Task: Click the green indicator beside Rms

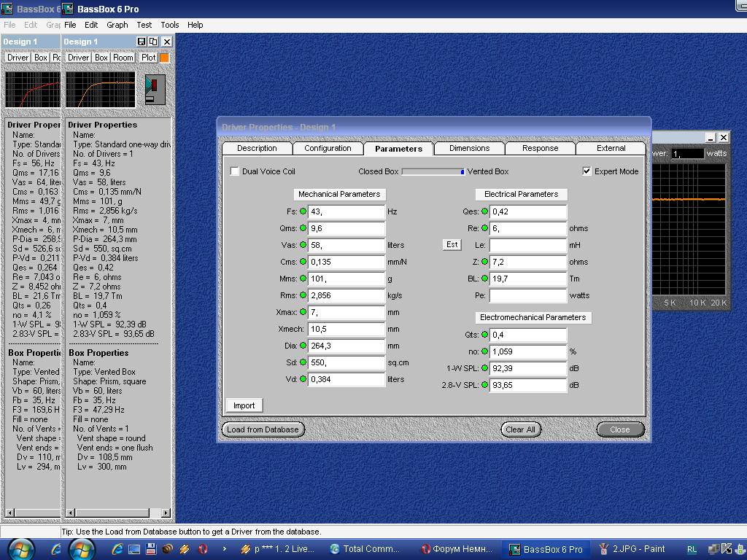Action: click(303, 295)
